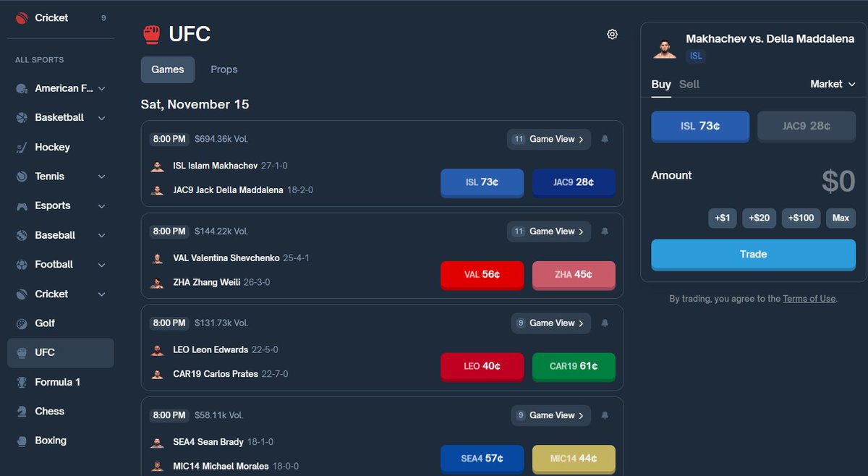Switch trade panel to Buy

[661, 85]
